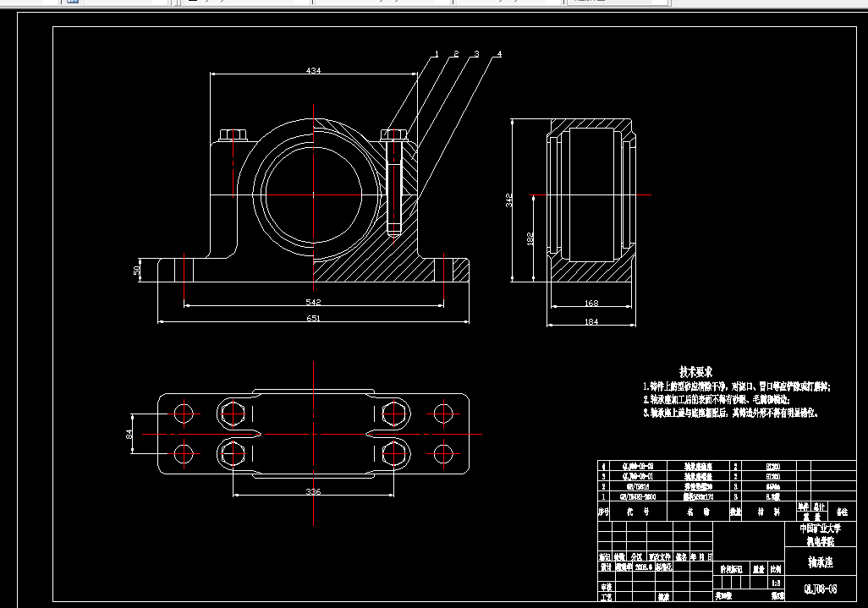Select drawing number QLJ08-08 in title block
This screenshot has height=608, width=868.
[x=821, y=589]
